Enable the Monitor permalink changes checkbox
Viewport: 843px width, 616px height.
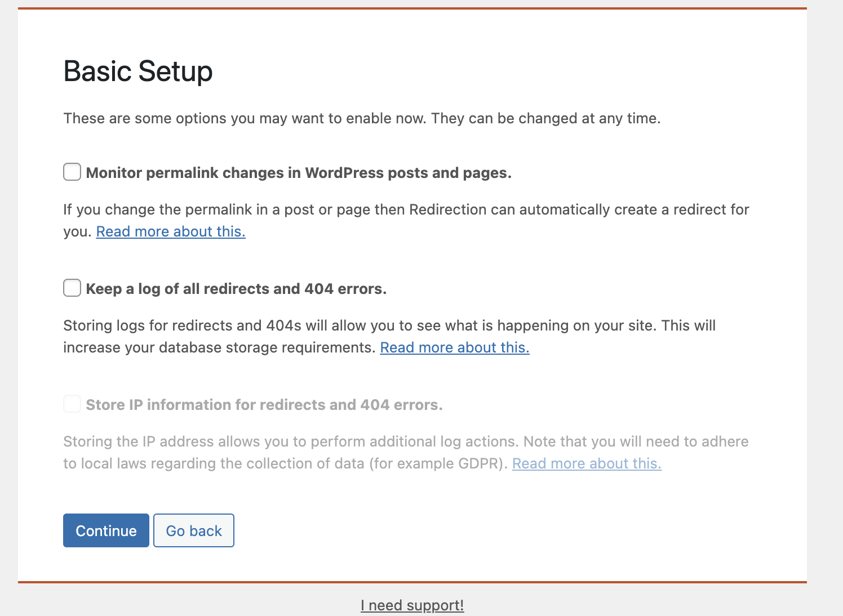pos(72,172)
